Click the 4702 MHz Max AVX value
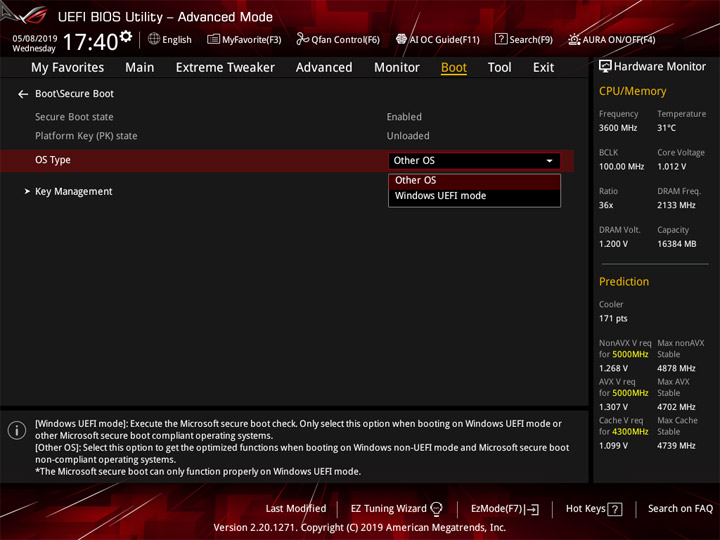 pos(676,407)
